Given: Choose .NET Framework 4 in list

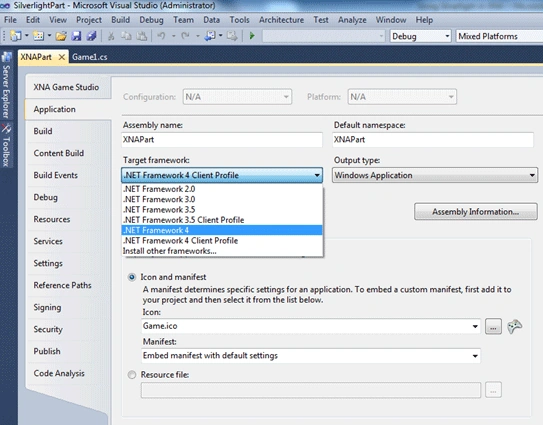Looking at the screenshot, I should click(222, 230).
